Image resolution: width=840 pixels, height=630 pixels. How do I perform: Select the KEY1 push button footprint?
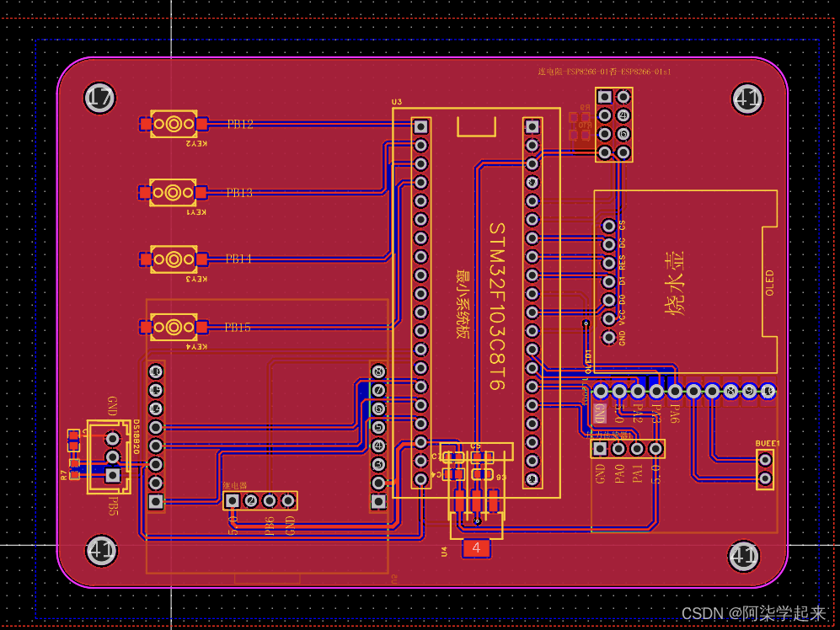[x=173, y=192]
